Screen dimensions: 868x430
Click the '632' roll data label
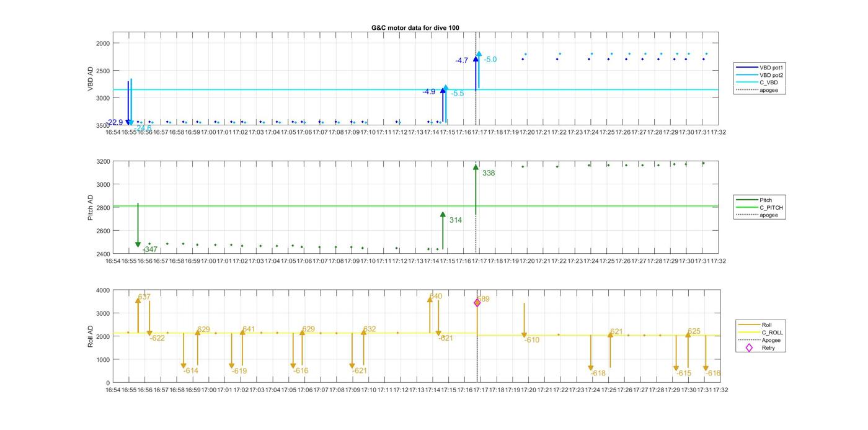[370, 329]
